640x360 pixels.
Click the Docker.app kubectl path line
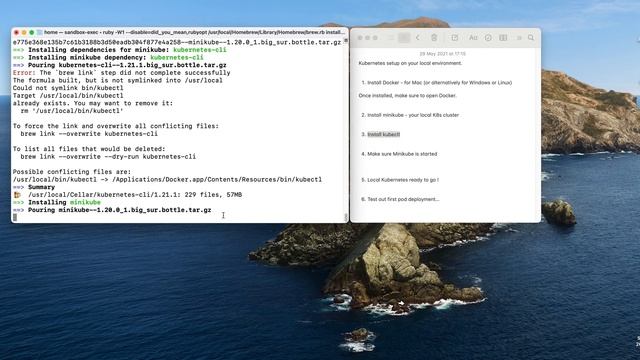167,180
